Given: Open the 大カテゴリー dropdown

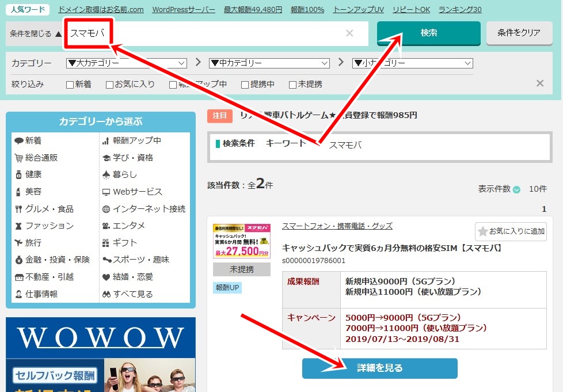Looking at the screenshot, I should [127, 63].
